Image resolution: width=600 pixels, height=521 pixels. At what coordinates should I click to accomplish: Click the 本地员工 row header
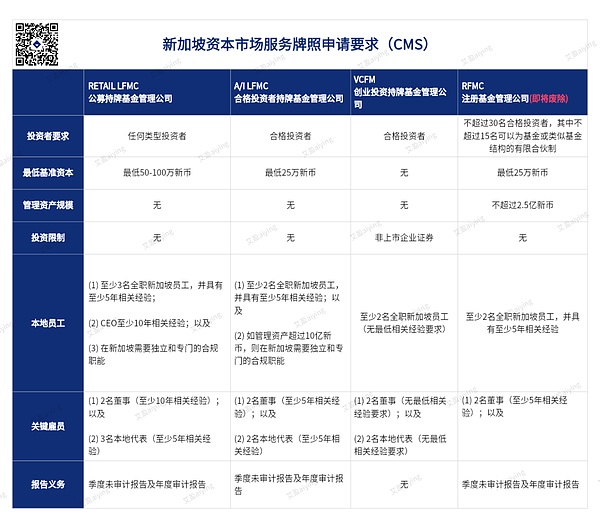pos(47,321)
